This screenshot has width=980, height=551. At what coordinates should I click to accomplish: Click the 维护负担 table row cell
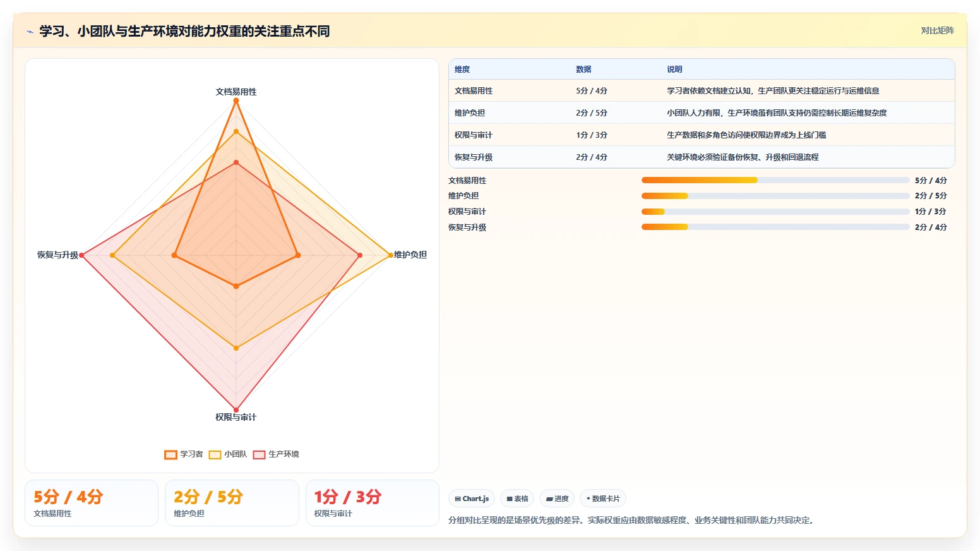point(470,113)
